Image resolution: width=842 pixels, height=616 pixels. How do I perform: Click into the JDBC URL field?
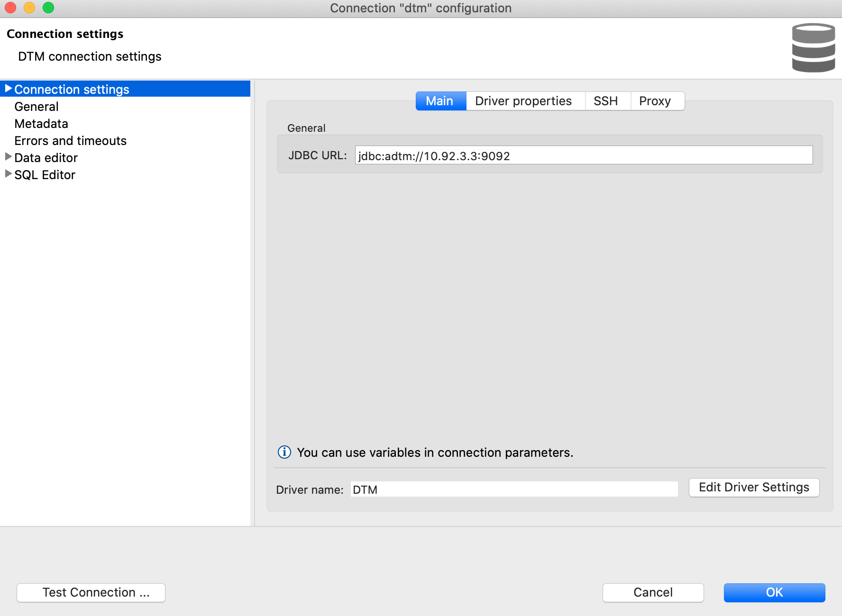pyautogui.click(x=583, y=155)
